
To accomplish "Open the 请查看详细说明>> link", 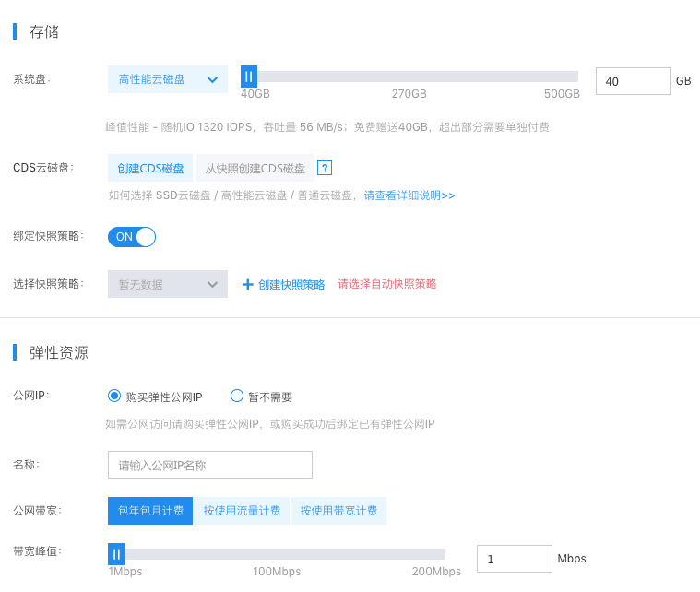I will pos(409,195).
